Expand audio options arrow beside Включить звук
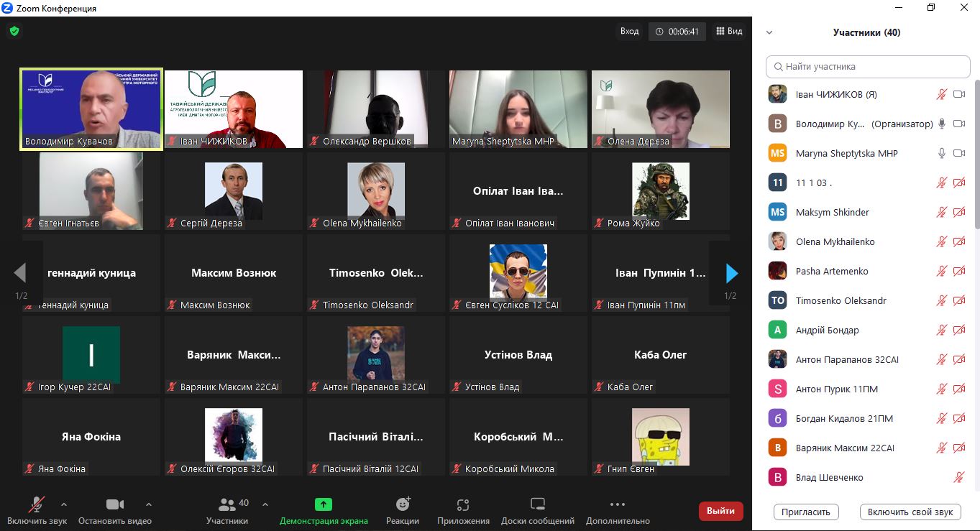Screen dimensions: 980x531 64,504
